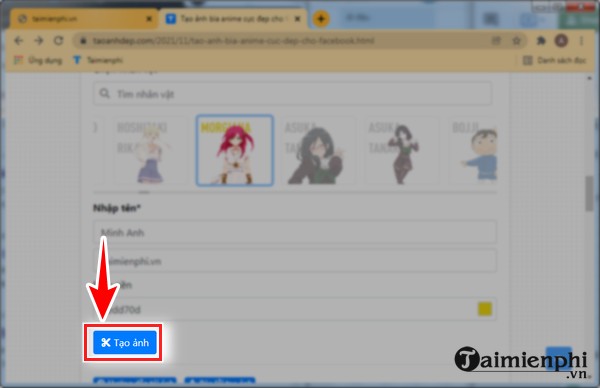
Task: Switch to the taimienphi.vn tab
Action: click(x=83, y=19)
